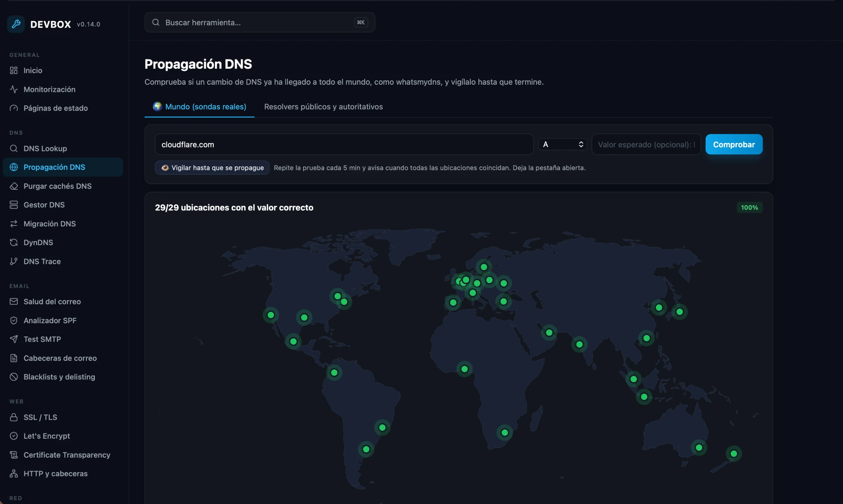Click the Salud del correo envelope icon
843x504 pixels.
14,301
